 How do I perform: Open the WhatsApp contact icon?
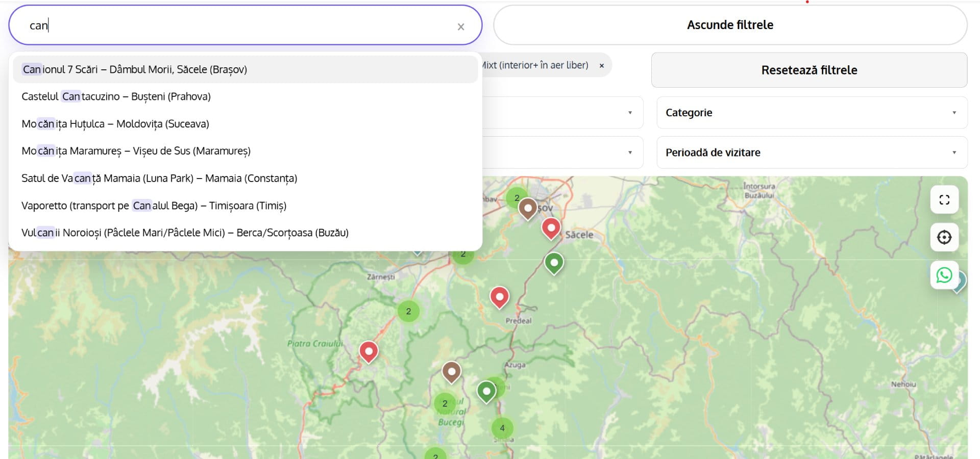point(944,275)
